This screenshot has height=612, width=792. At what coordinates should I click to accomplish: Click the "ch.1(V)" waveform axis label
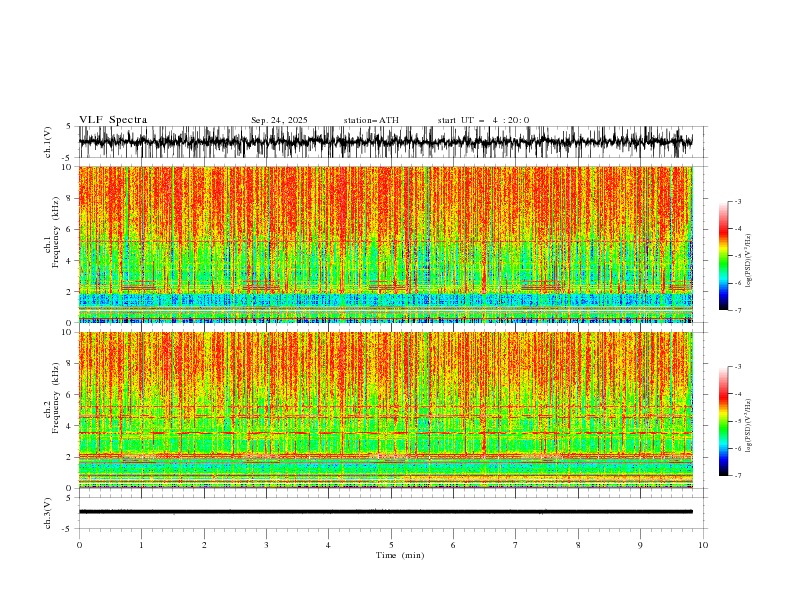click(x=48, y=142)
